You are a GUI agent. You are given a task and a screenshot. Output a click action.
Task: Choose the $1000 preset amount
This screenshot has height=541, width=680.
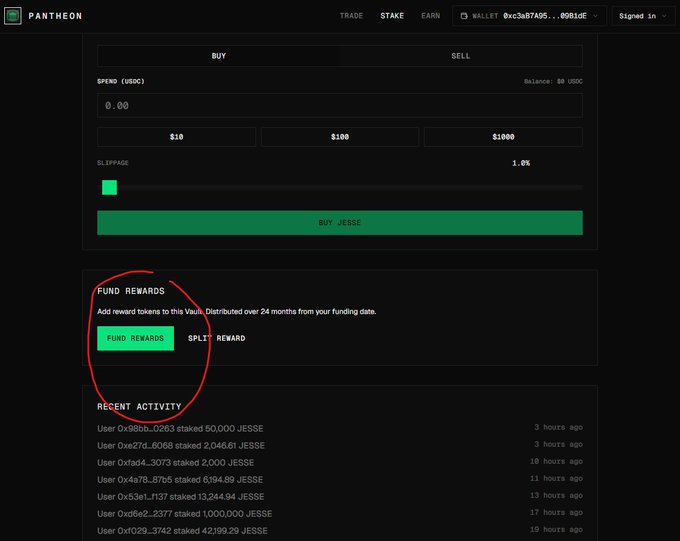pyautogui.click(x=503, y=137)
